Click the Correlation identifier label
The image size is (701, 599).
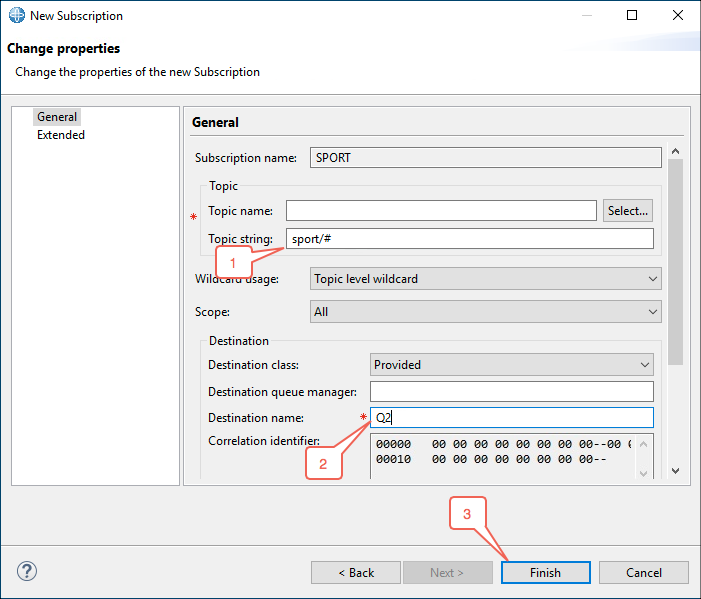click(264, 441)
